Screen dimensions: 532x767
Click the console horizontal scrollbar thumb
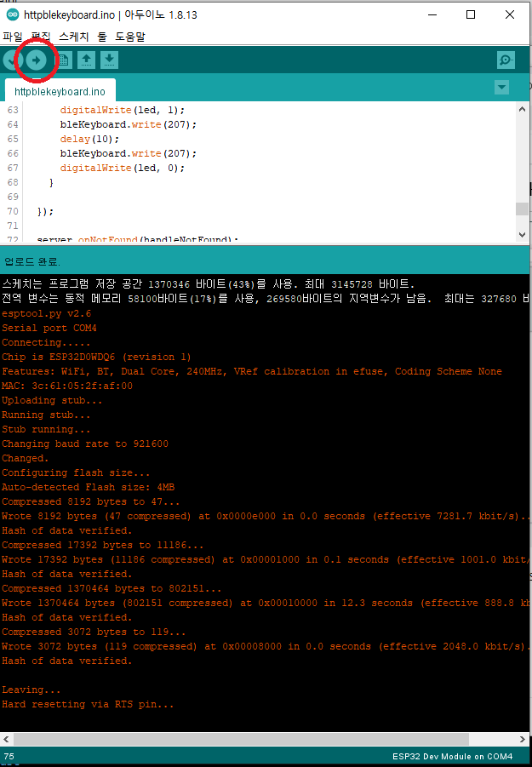[x=241, y=739]
